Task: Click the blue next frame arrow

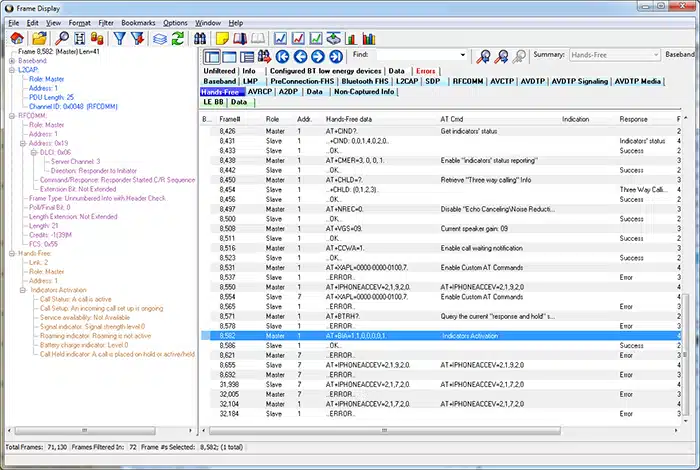Action: pos(317,56)
